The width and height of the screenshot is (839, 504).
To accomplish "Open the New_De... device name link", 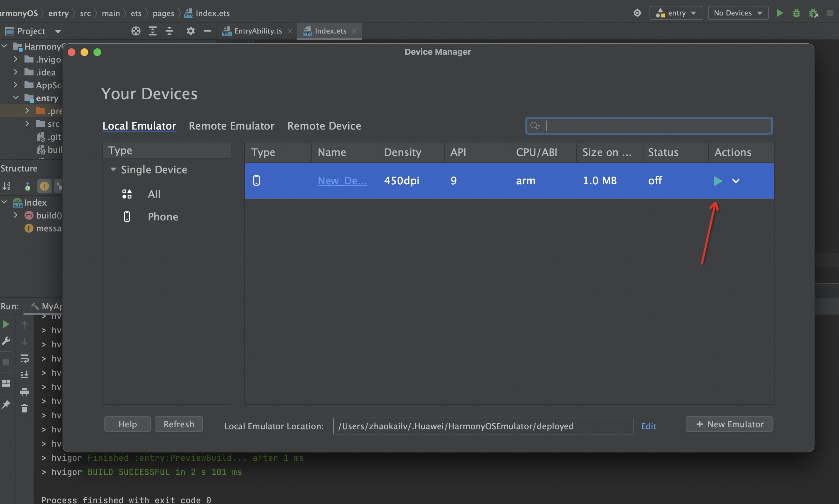I will coord(342,181).
